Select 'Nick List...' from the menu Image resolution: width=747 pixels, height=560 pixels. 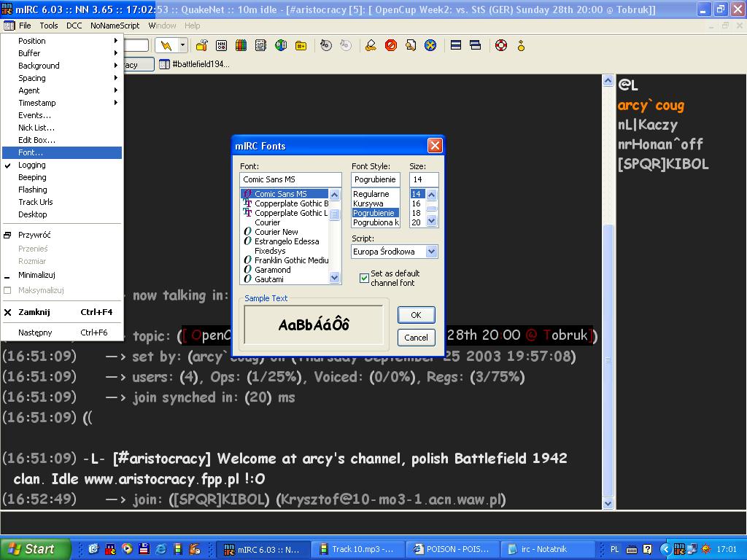tap(36, 128)
